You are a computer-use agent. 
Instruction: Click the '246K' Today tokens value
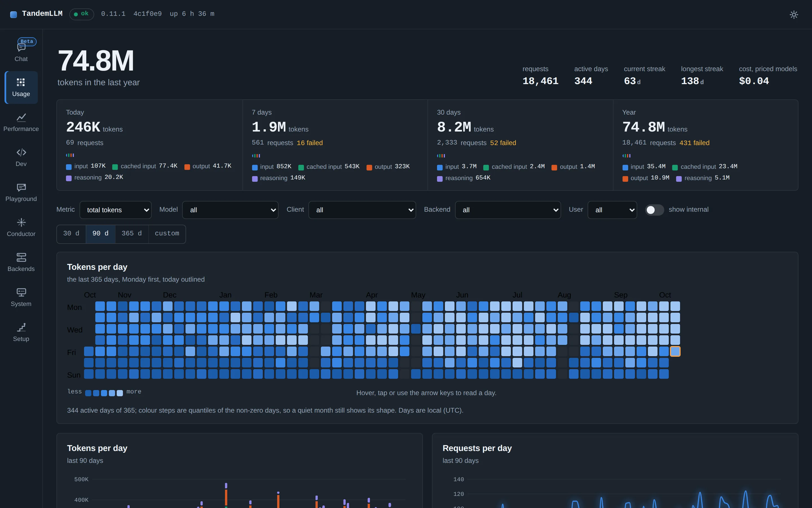point(83,127)
